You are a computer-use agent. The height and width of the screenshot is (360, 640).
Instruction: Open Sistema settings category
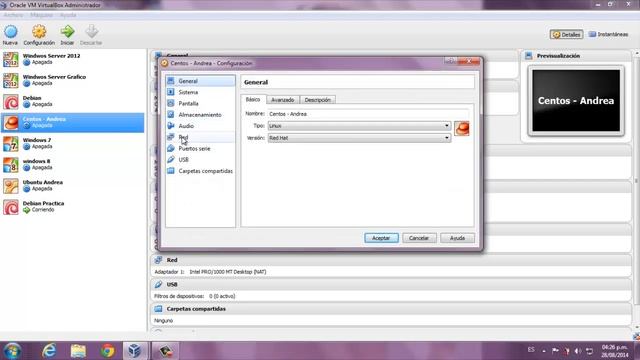pos(200,92)
